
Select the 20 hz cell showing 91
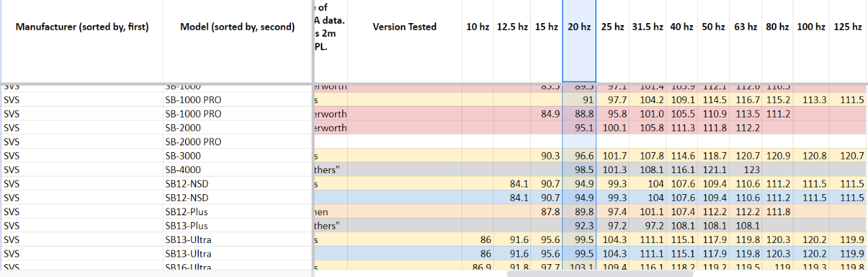coord(579,99)
